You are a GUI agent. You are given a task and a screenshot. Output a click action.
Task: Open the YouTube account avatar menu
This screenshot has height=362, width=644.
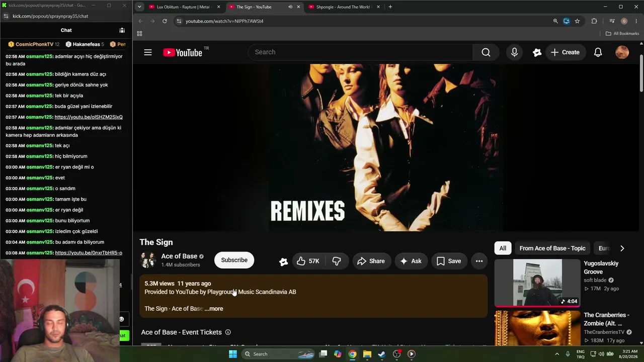point(622,52)
